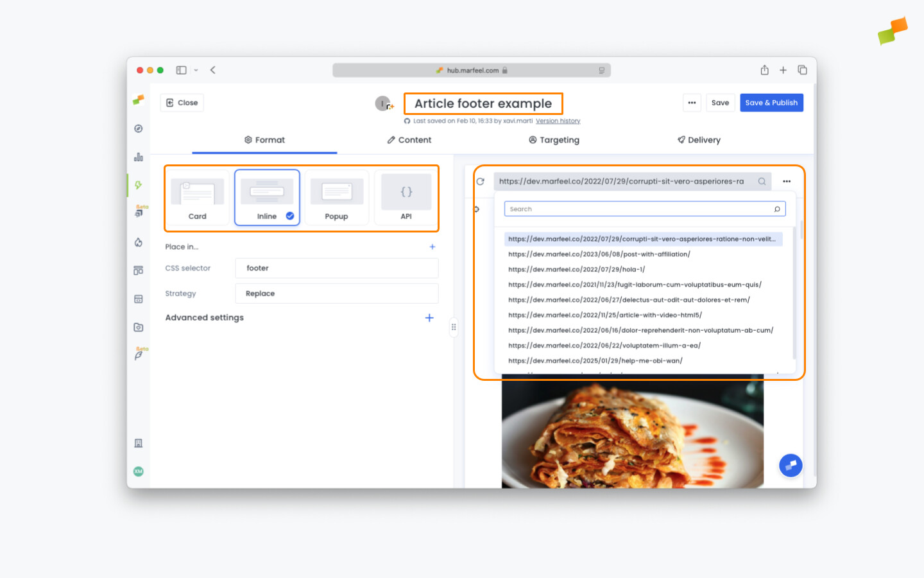Select the compass Explore icon in sidebar

(x=138, y=128)
